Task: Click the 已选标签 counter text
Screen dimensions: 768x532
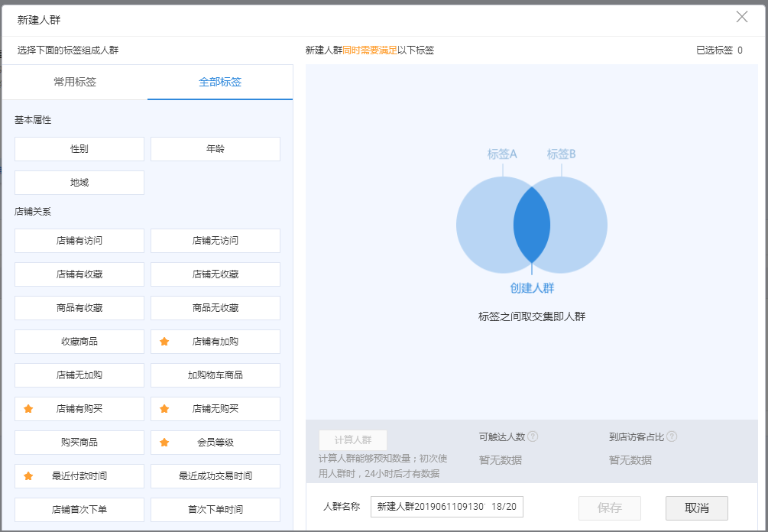Action: [719, 50]
